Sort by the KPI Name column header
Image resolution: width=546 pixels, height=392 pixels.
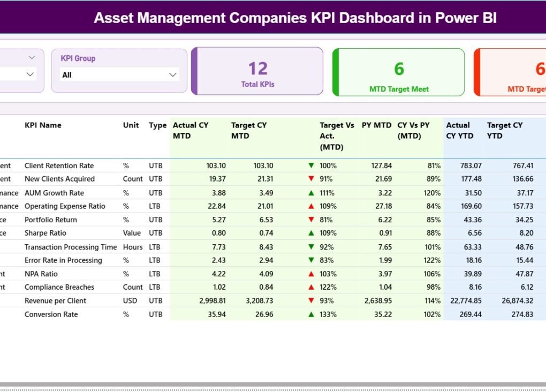(43, 125)
